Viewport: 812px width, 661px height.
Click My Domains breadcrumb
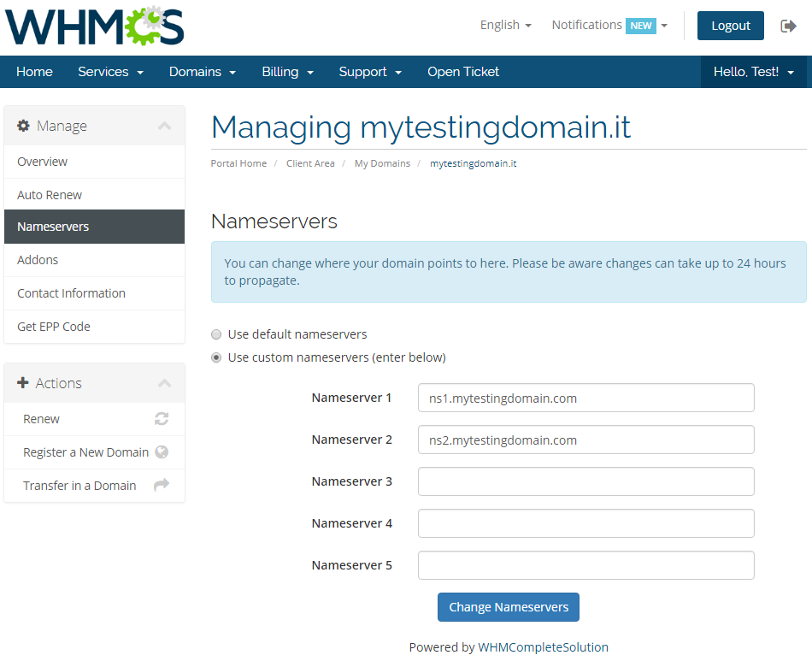(x=382, y=163)
